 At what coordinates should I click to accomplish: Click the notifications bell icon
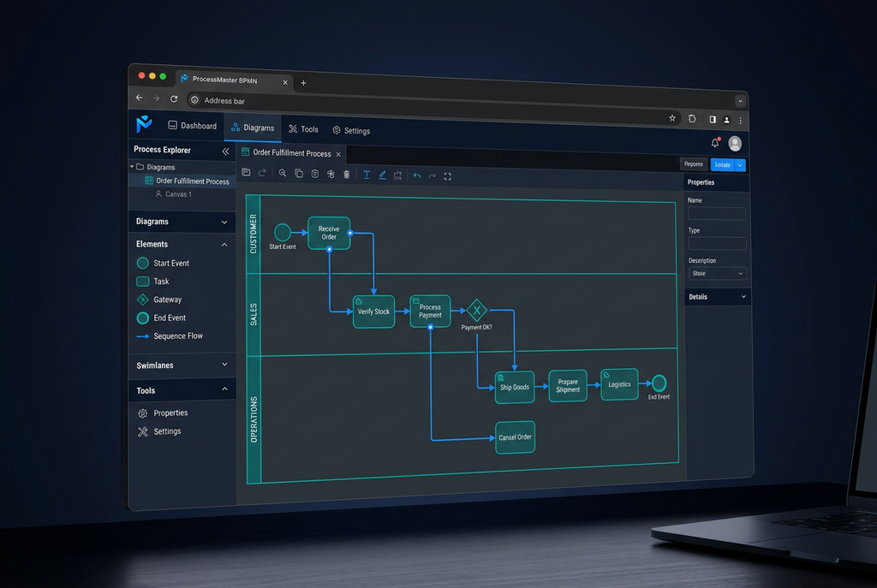[x=715, y=143]
